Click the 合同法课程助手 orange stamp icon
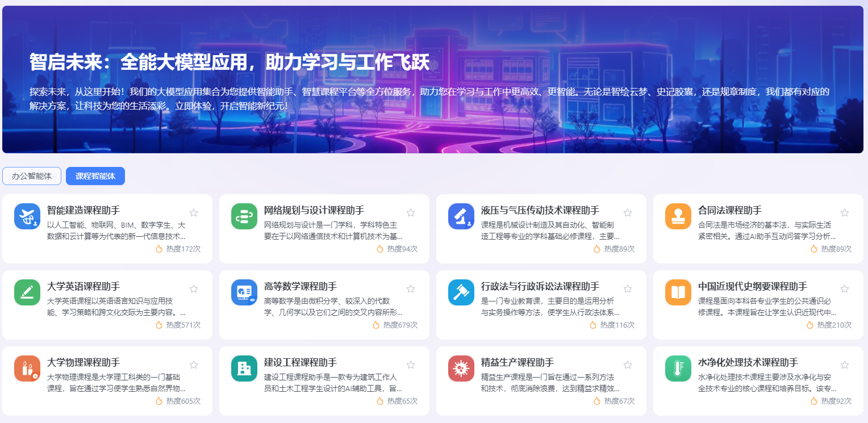This screenshot has width=868, height=423. [678, 216]
